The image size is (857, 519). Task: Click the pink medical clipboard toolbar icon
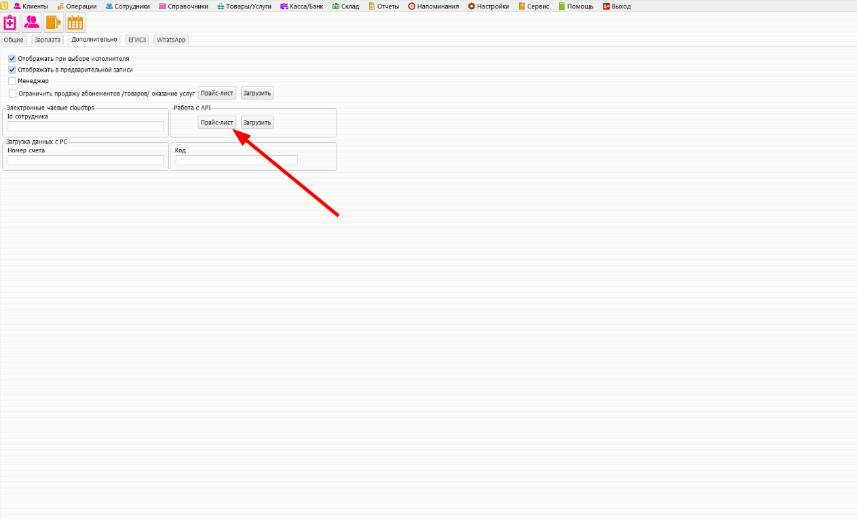pyautogui.click(x=11, y=23)
